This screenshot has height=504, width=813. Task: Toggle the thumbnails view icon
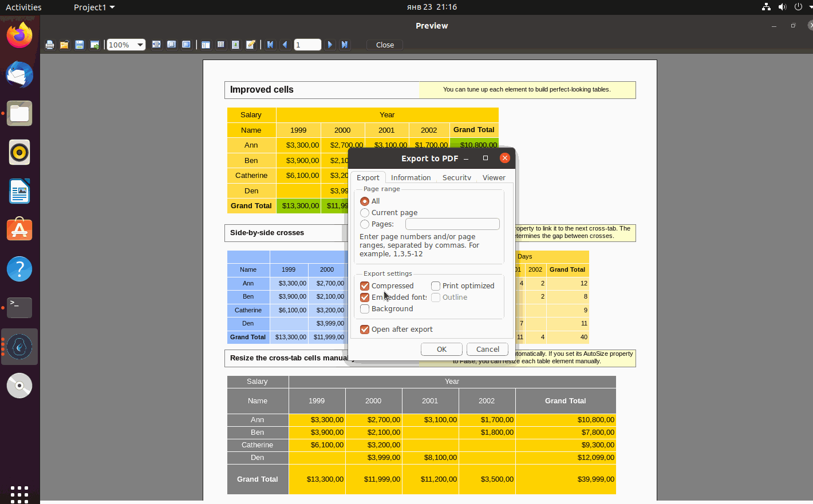point(220,45)
